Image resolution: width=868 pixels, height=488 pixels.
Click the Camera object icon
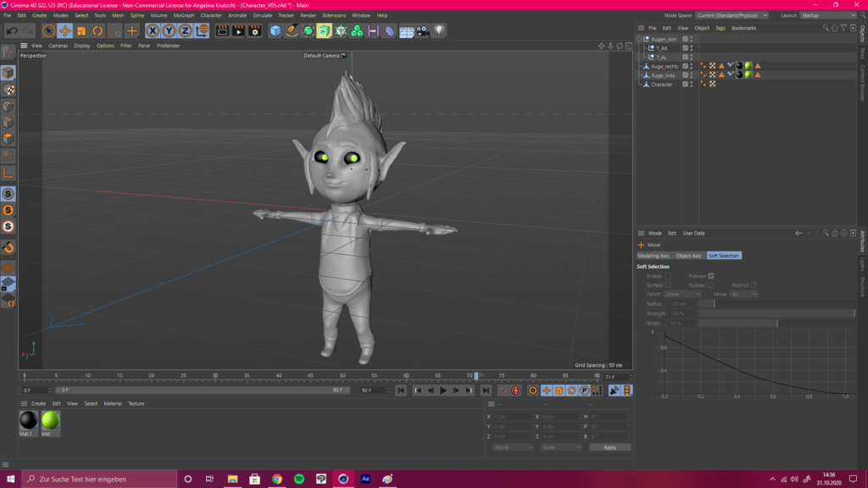click(x=422, y=31)
